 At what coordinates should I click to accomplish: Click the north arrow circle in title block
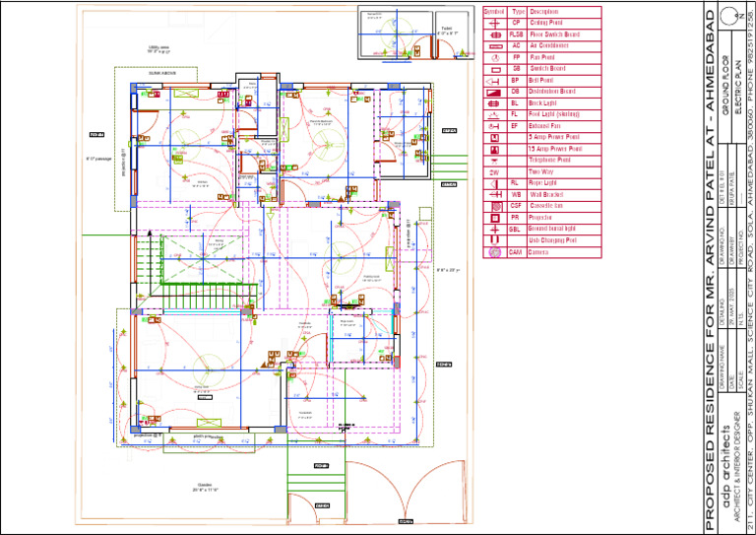pyautogui.click(x=731, y=18)
